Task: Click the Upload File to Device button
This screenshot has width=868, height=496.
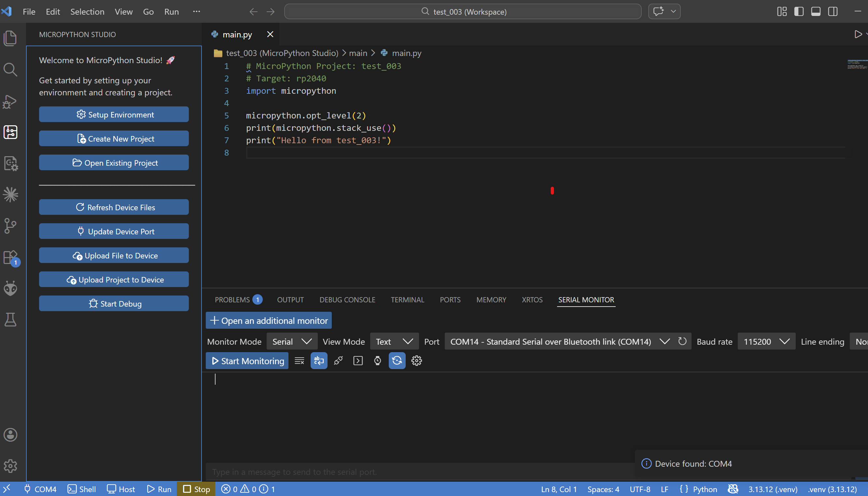Action: (114, 255)
